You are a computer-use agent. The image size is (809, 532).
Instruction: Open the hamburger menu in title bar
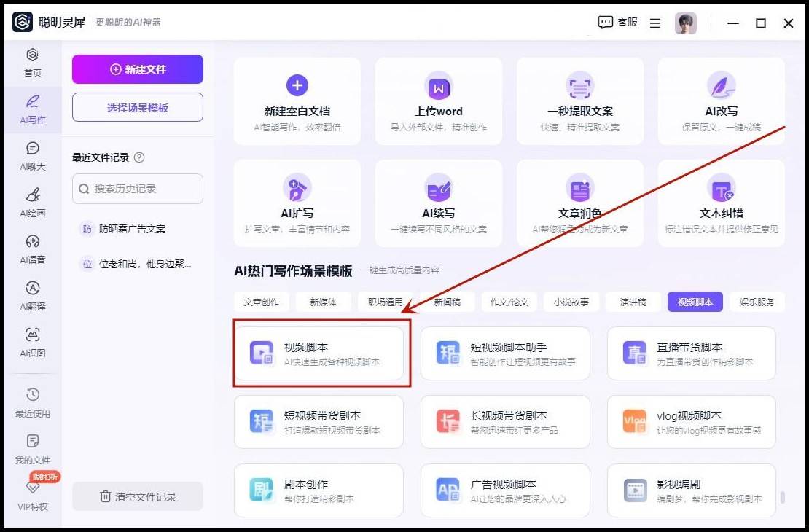(655, 23)
